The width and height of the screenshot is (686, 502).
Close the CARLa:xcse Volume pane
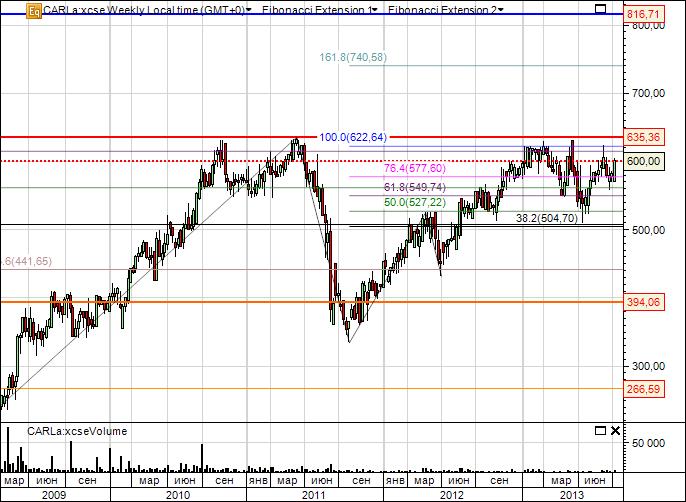coord(615,431)
